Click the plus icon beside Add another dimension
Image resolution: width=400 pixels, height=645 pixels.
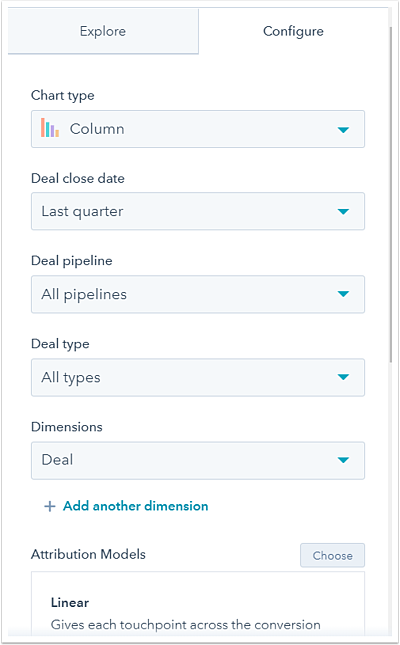pos(50,506)
